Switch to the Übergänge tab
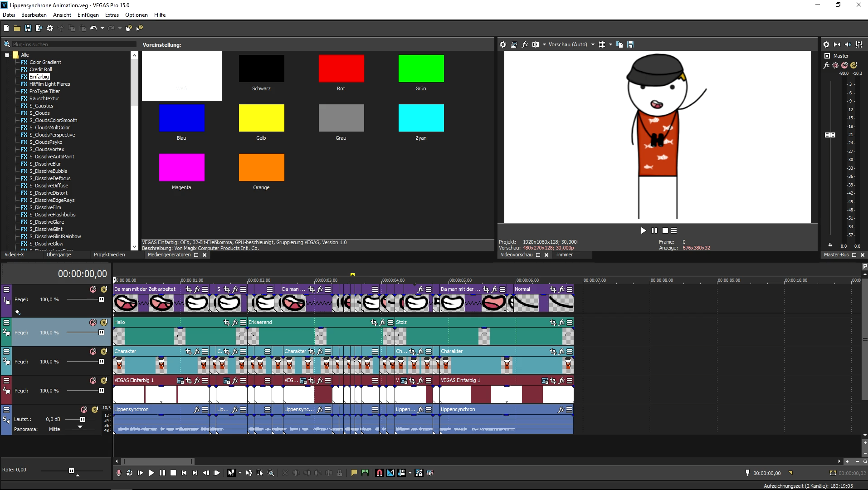Screen dimensions: 868x490 point(59,255)
